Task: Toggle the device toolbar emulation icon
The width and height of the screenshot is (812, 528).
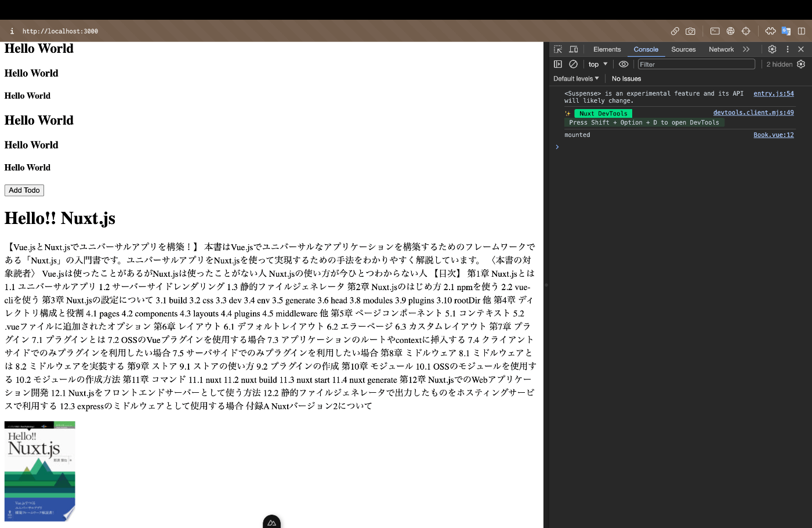Action: [x=574, y=49]
